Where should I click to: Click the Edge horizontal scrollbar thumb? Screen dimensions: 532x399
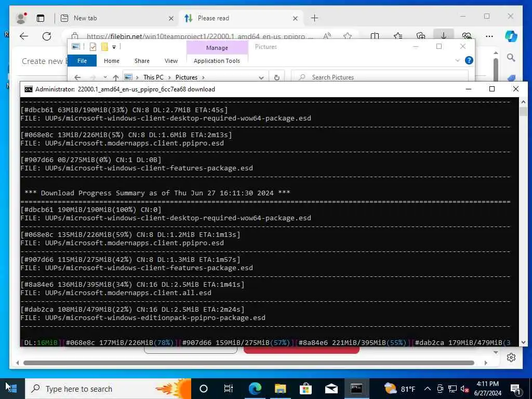[249, 363]
